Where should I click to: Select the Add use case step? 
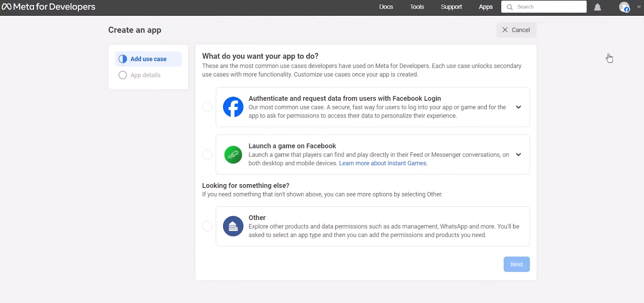click(148, 59)
